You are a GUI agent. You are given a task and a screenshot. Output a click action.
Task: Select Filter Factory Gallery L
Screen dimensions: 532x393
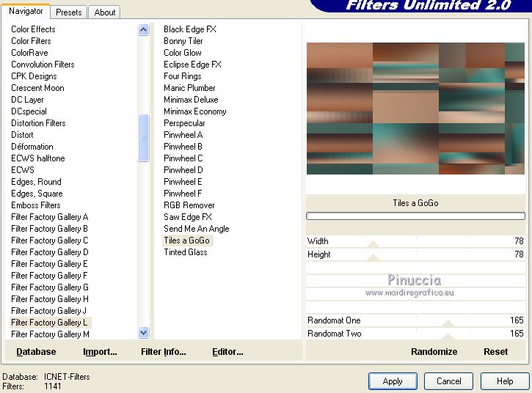pyautogui.click(x=49, y=323)
